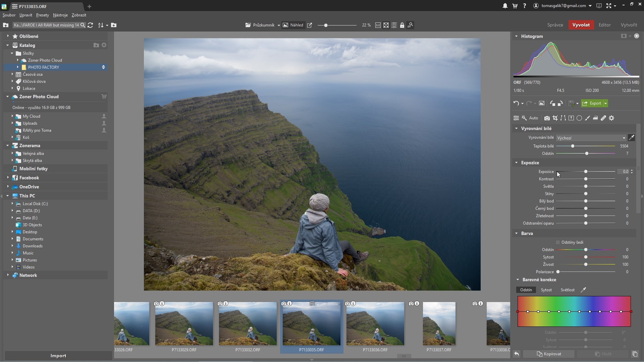Enable the Odstíny šedi checkbox
Viewport: 644px width, 362px height.
point(558,242)
